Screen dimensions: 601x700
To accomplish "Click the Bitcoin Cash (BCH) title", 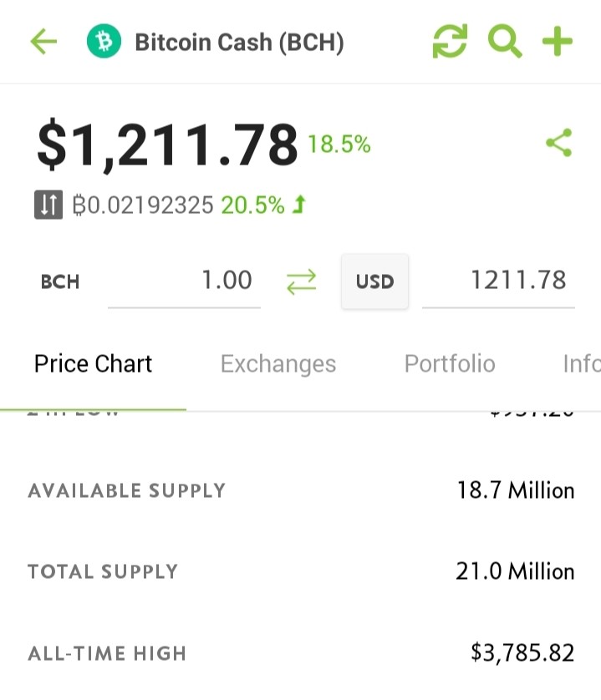I will click(240, 43).
